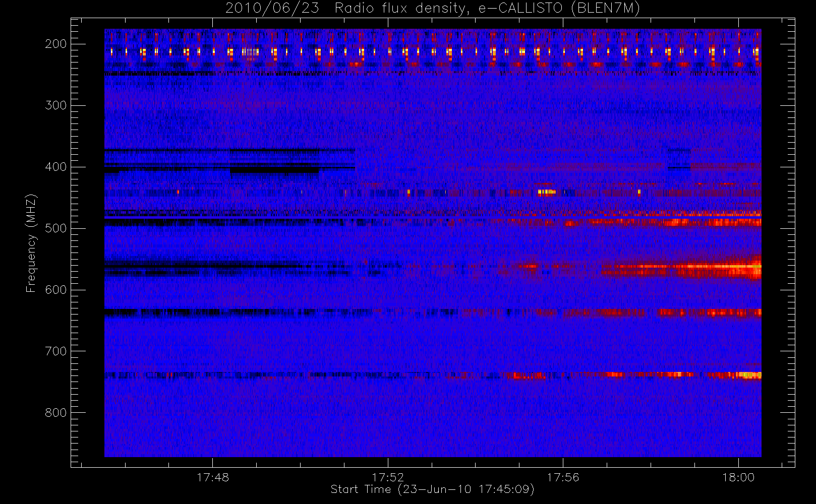Click the 18:00 time tick label
816x504 pixels.
[x=738, y=477]
